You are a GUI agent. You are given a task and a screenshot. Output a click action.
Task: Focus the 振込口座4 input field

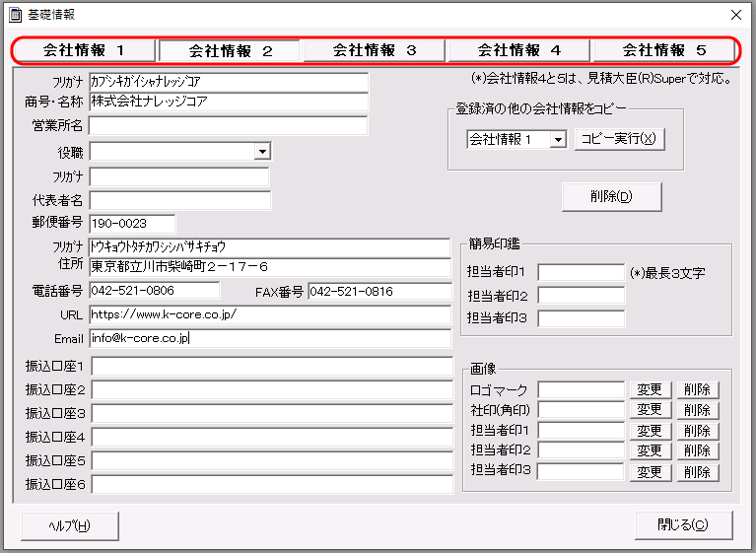[x=272, y=438]
